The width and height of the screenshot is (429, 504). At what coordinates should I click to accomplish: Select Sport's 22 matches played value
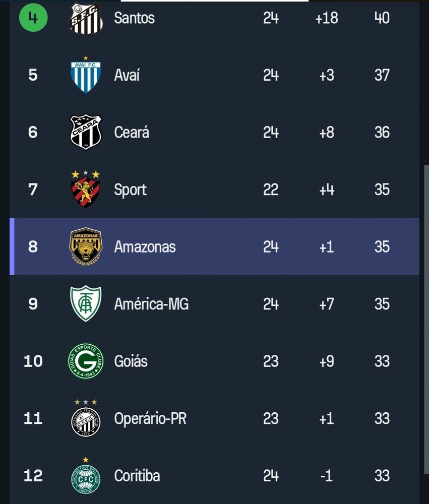coord(271,190)
